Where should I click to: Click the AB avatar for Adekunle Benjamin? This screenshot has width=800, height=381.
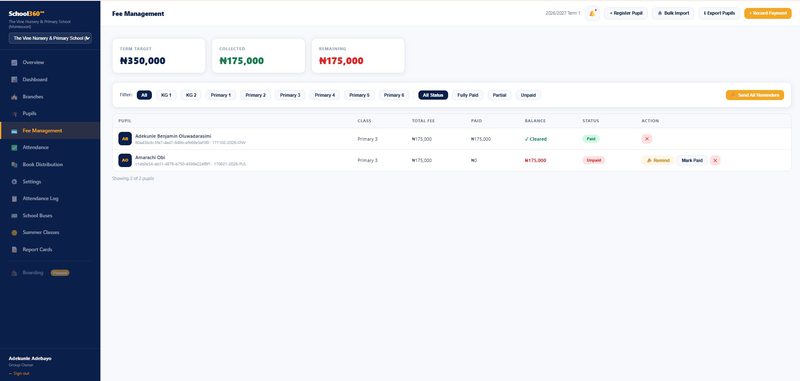pyautogui.click(x=125, y=139)
